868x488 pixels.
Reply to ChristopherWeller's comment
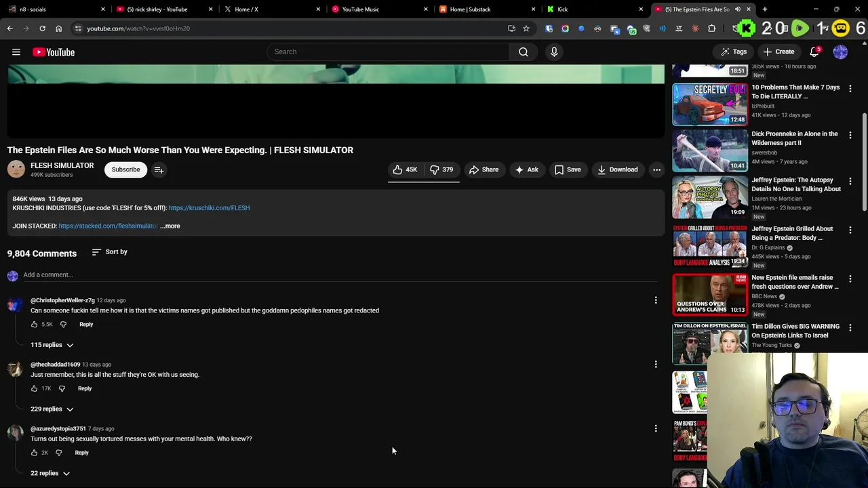coord(86,325)
